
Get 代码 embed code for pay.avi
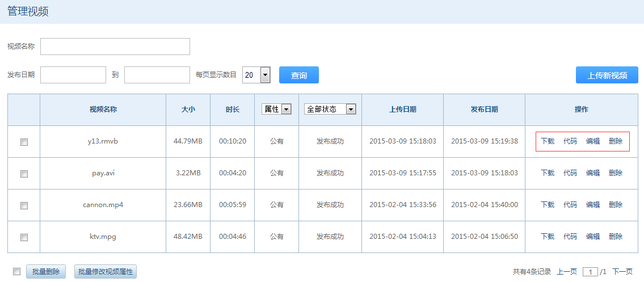[x=570, y=173]
